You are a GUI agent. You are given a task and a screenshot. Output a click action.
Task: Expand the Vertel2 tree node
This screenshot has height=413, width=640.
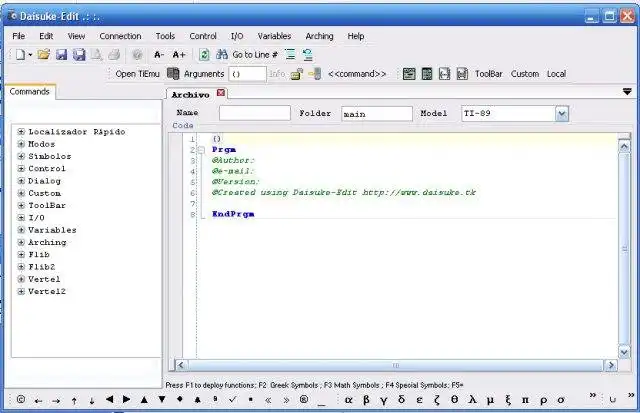click(21, 291)
